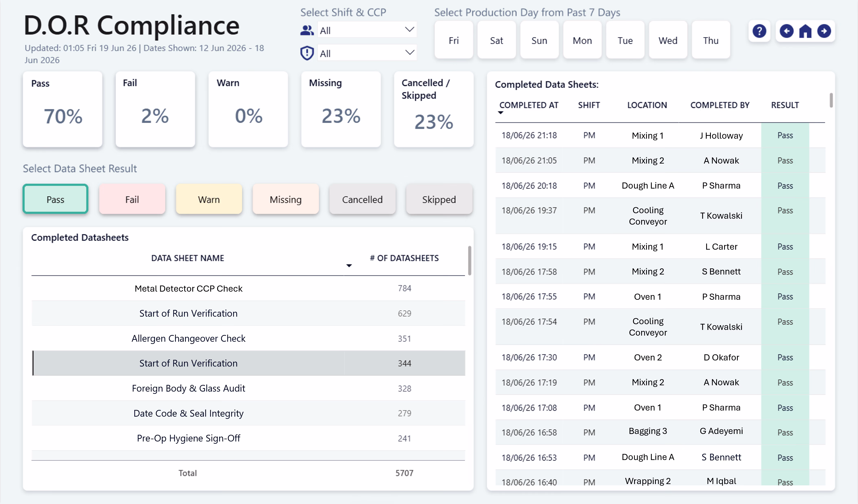Click the Bagging 3 location cell
This screenshot has height=504, width=858.
point(648,431)
